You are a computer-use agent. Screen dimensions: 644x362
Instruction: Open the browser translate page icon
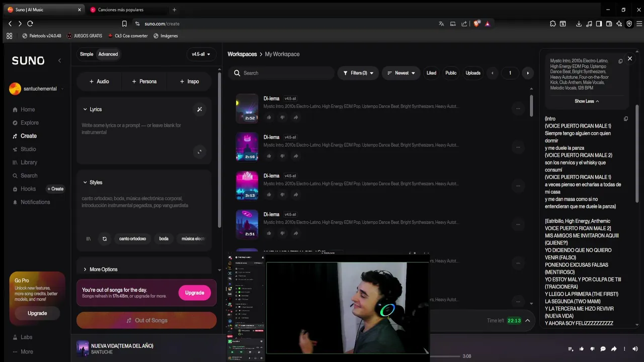[441, 24]
